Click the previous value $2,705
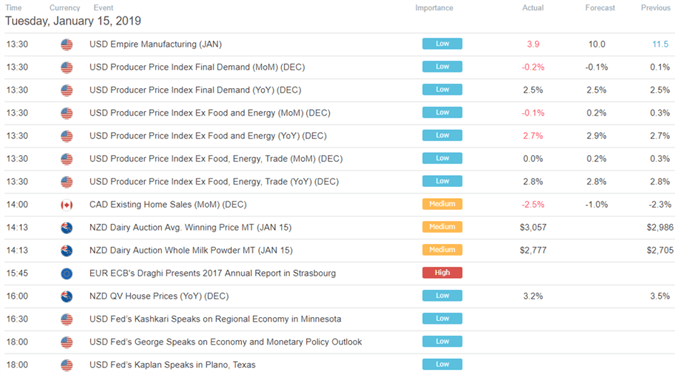This screenshot has height=375, width=680. click(x=660, y=251)
